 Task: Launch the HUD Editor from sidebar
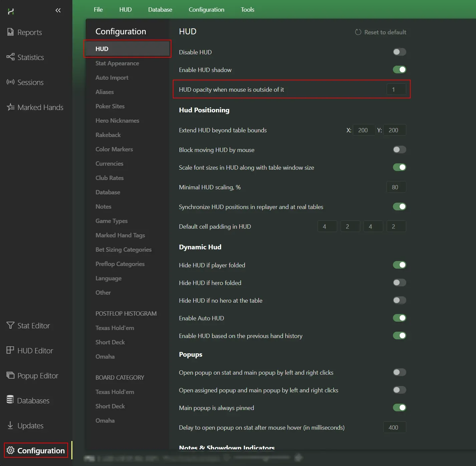point(10,350)
